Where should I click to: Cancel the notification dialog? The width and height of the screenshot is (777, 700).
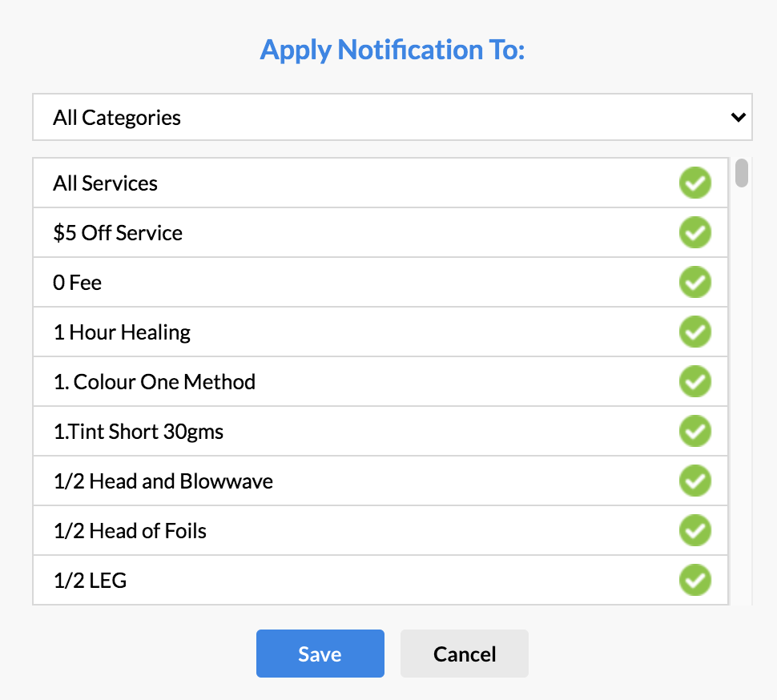click(x=465, y=654)
